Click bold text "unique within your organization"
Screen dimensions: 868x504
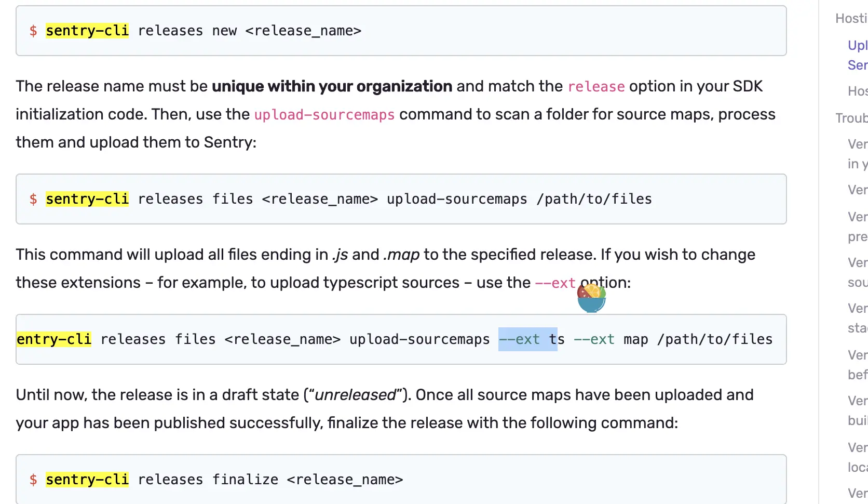(x=332, y=86)
